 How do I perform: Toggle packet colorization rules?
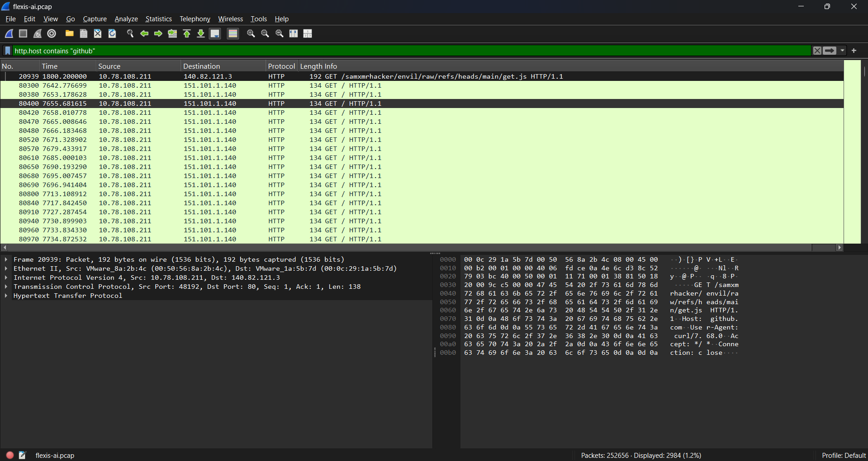233,33
